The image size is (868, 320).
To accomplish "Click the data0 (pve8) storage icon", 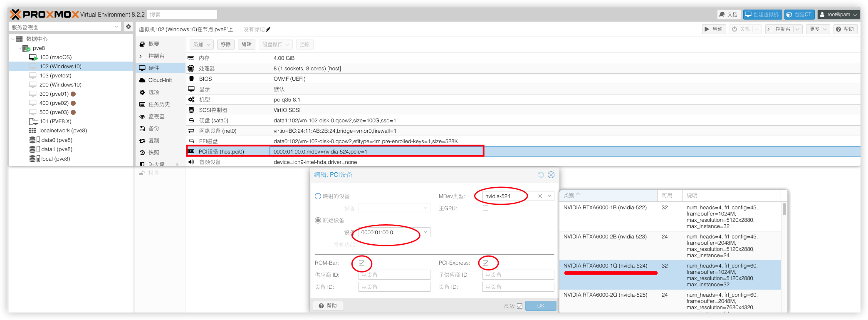I will point(35,140).
